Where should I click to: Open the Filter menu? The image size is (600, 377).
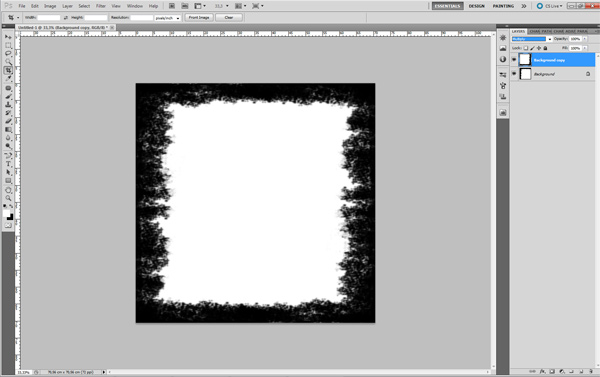pyautogui.click(x=101, y=6)
